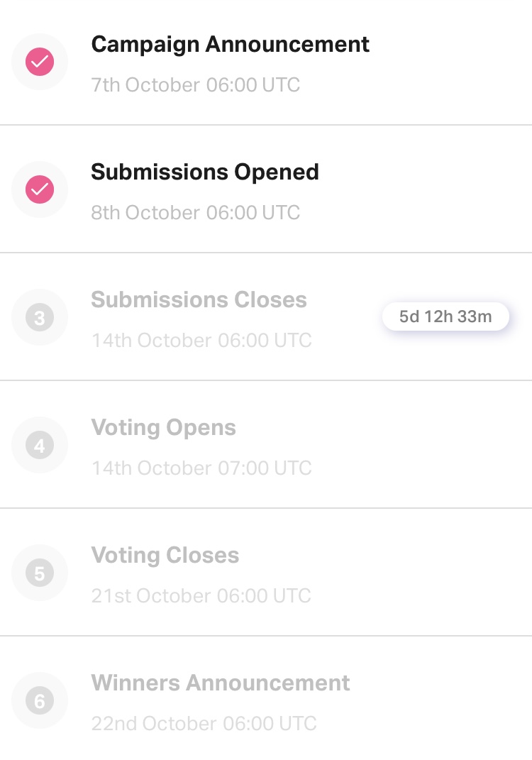
Task: Click the divider below Voting Opens row
Action: 266,508
